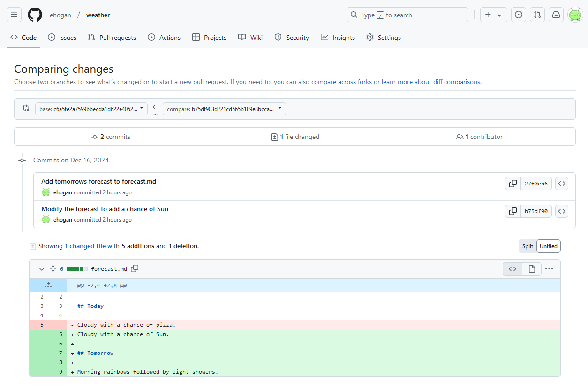Screen dimensions: 588x391
Task: Click the left arrow between base and compare
Action: (x=155, y=107)
